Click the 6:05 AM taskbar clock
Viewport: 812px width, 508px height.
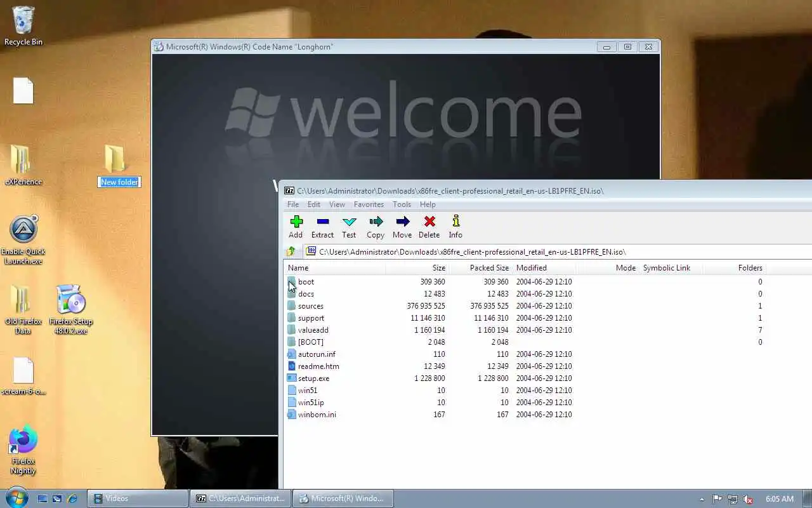tap(780, 499)
